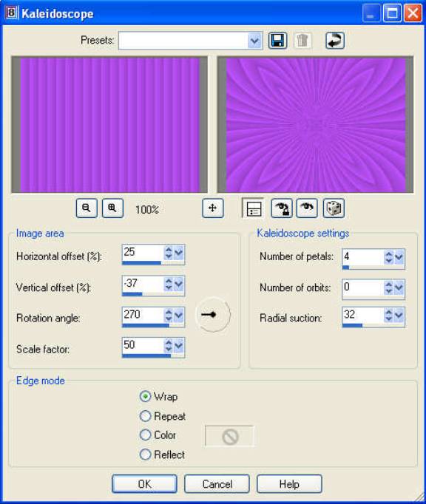Click the Cancel button

[x=217, y=484]
